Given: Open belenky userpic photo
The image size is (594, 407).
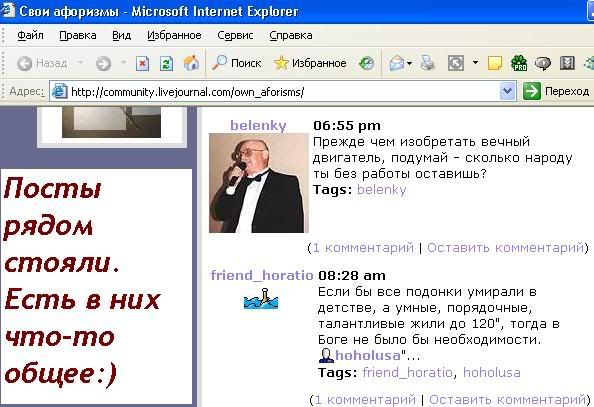Looking at the screenshot, I should (259, 183).
